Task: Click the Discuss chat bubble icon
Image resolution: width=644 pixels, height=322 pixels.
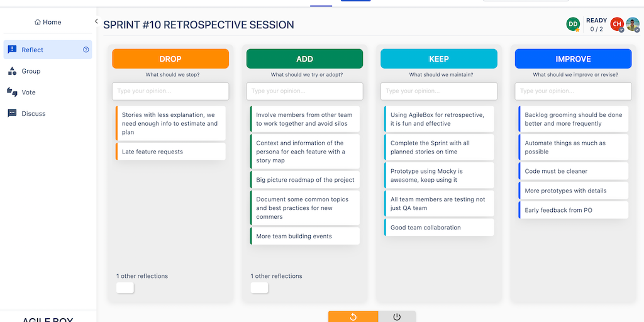Action: (x=12, y=114)
